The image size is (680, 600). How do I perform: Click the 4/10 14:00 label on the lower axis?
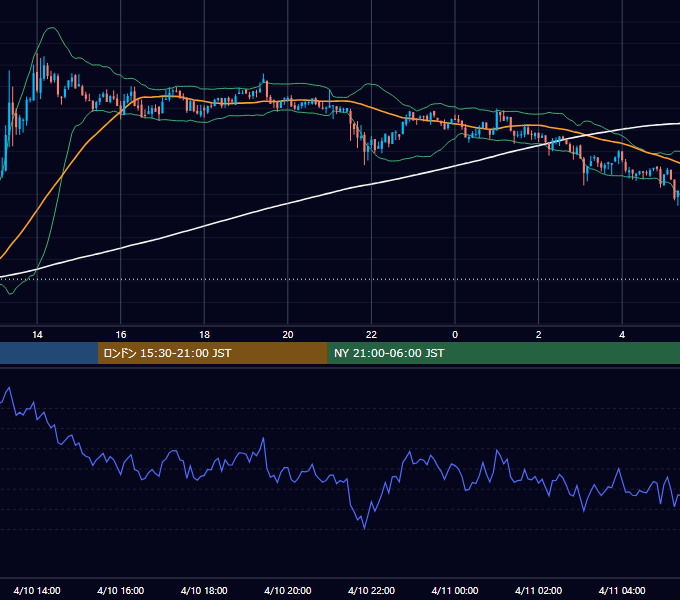coord(37,590)
